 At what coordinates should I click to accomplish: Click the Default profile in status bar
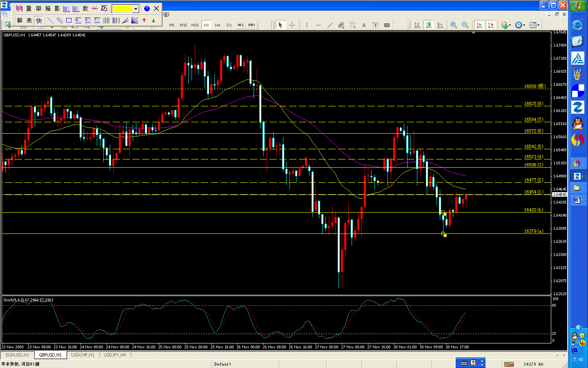coord(223,364)
